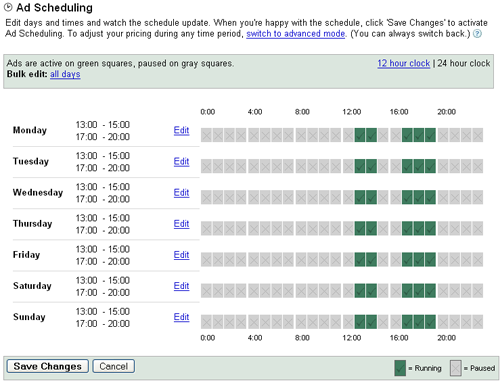The width and height of the screenshot is (500, 383).
Task: Toggle Saturday's 18:00 green square
Action: 419,291
